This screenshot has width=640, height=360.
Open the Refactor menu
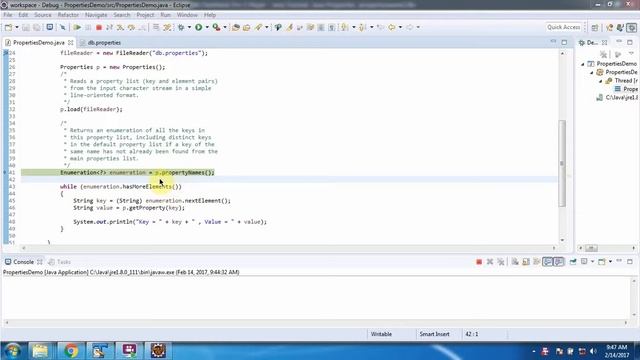coord(68,15)
